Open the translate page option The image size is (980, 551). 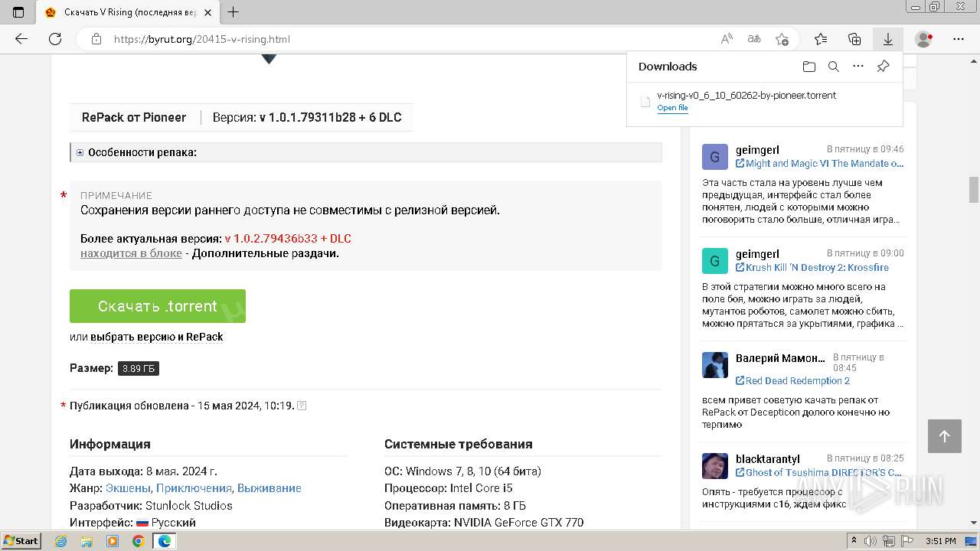coord(754,39)
